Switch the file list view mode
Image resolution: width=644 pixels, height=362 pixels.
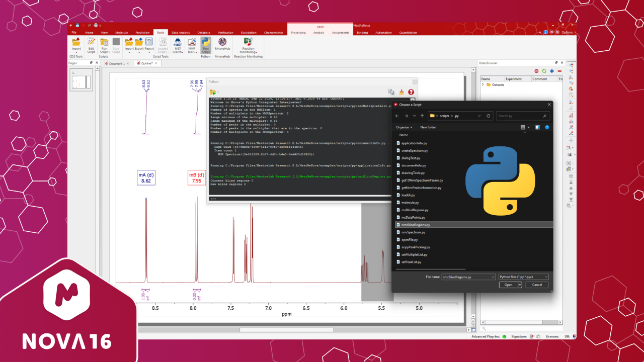click(523, 127)
